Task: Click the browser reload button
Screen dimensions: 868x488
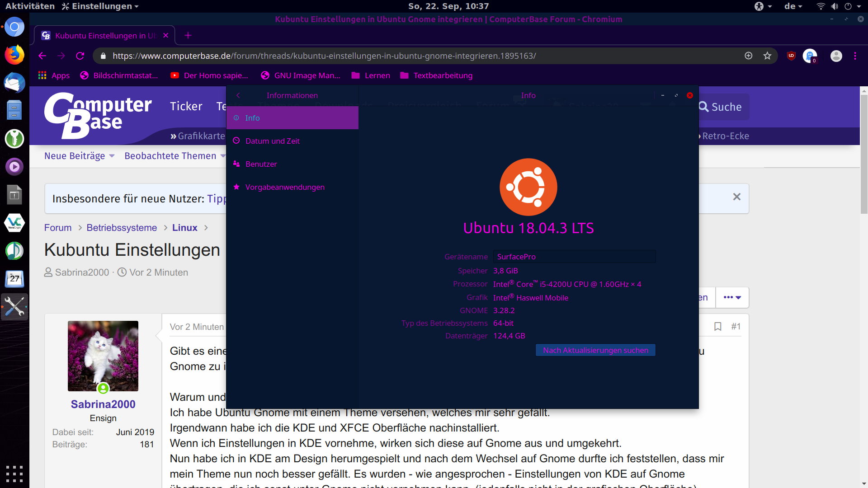Action: coord(80,56)
